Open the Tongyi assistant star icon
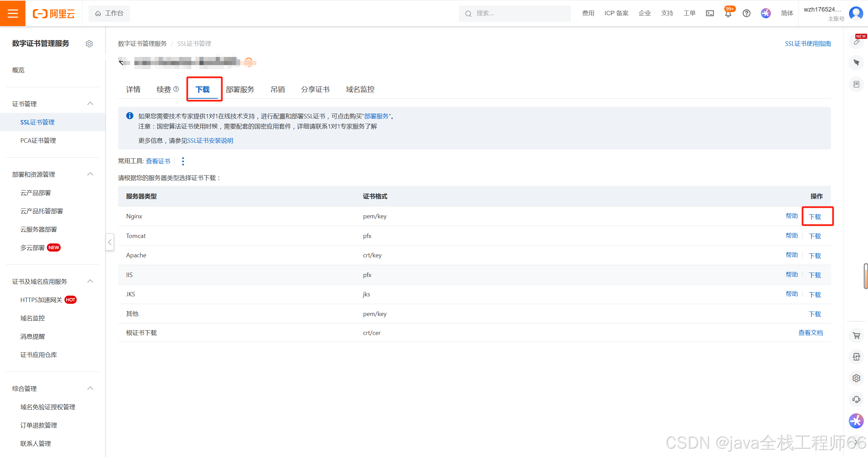 click(765, 13)
